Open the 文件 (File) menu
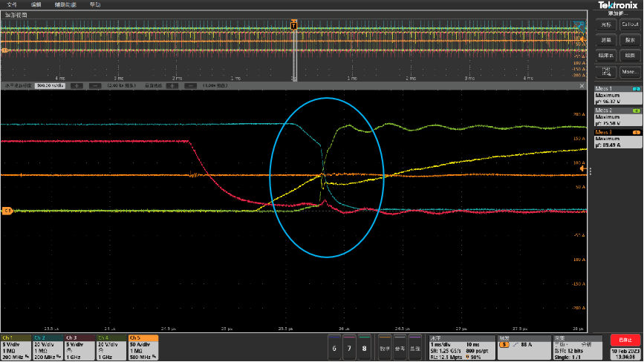This screenshot has width=644, height=362. click(11, 4)
